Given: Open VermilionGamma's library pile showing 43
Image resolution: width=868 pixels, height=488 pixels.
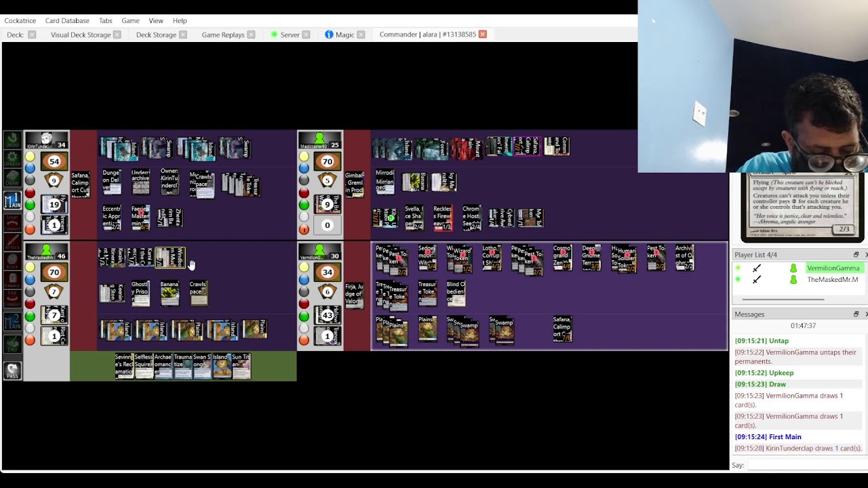Looking at the screenshot, I should tap(328, 315).
